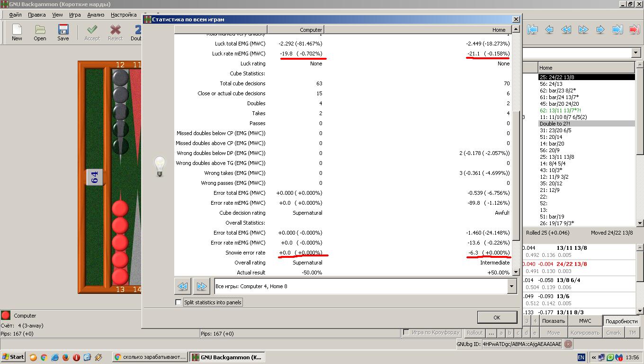Screen dimensions: 644x364
Task: Toggle the Подробности details button
Action: (x=621, y=321)
